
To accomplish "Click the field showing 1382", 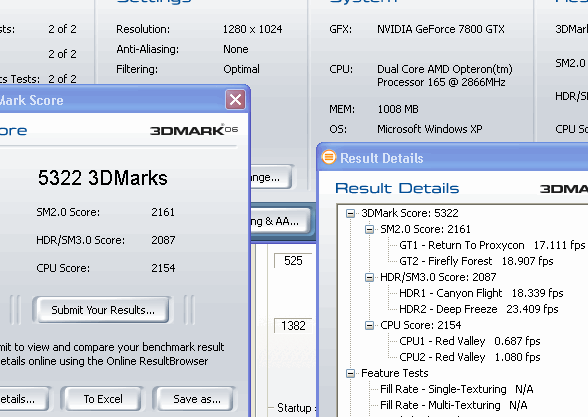I will [293, 326].
